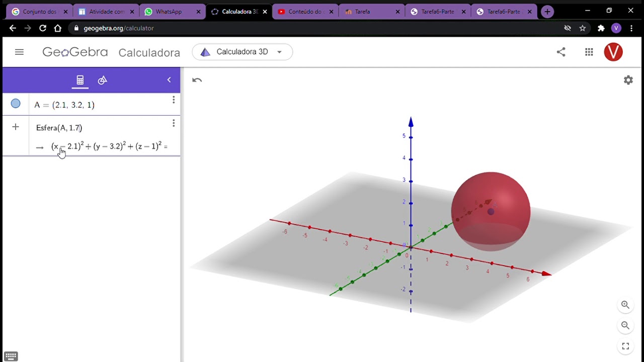Go back in browser
Viewport: 644px width, 362px height.
pos(13,28)
